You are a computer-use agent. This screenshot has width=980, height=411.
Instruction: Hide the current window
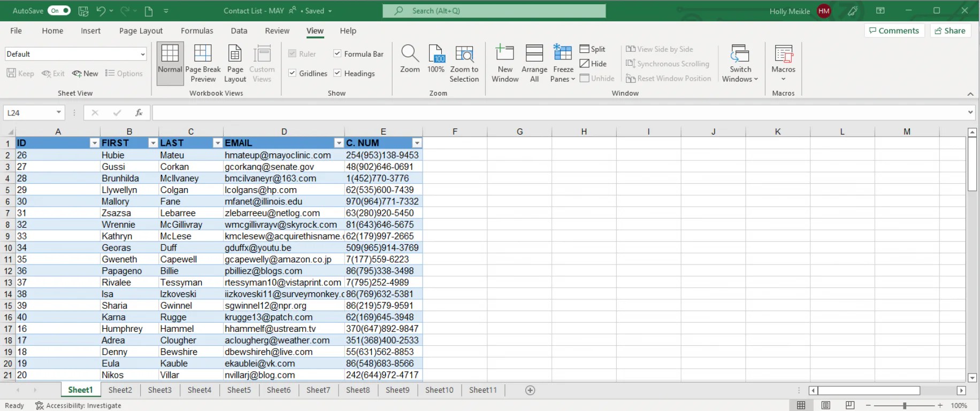[x=593, y=64]
